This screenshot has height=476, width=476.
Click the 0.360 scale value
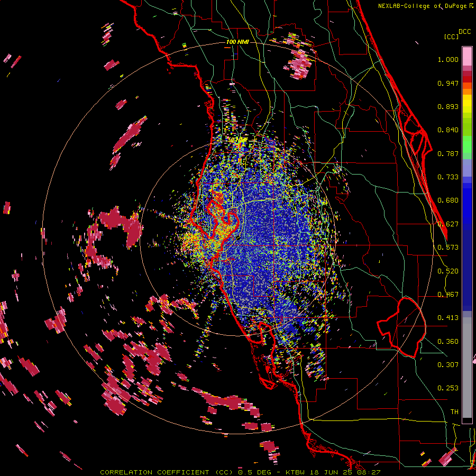pos(448,342)
